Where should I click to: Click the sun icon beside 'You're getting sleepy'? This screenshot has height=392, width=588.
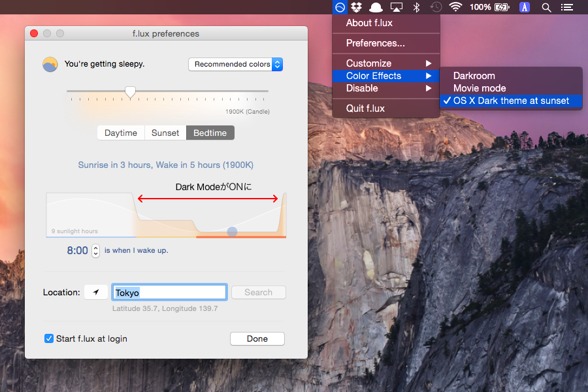(x=50, y=65)
